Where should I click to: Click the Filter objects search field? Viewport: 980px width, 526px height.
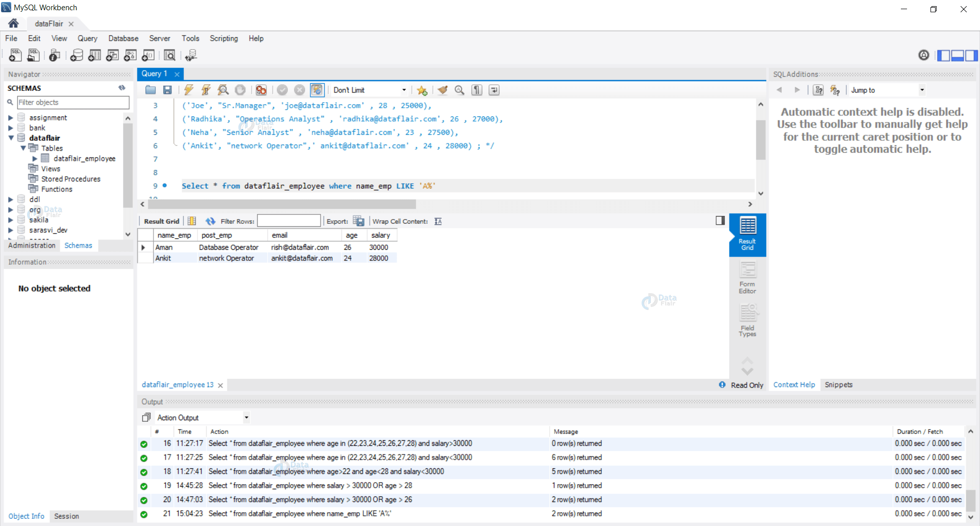[73, 102]
